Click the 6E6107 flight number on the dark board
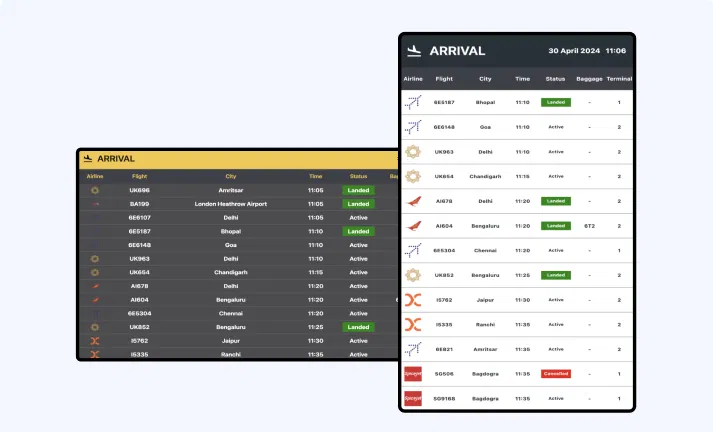The width and height of the screenshot is (713, 432). click(140, 217)
